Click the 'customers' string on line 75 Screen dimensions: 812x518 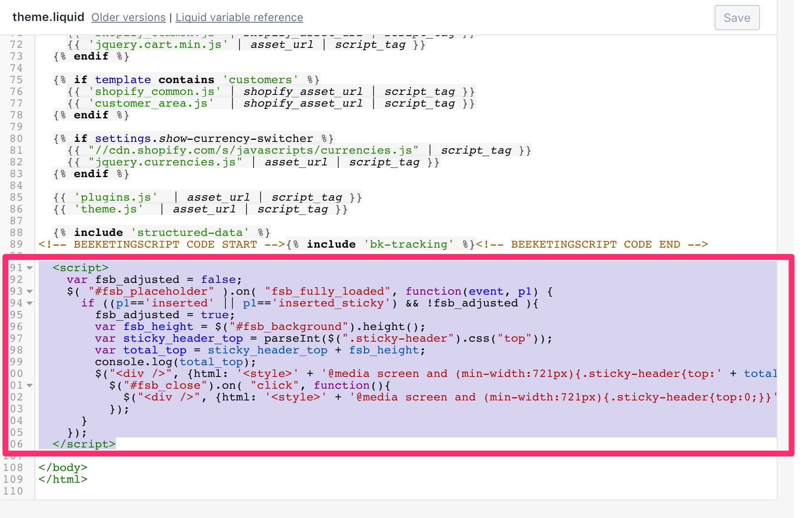click(x=260, y=80)
